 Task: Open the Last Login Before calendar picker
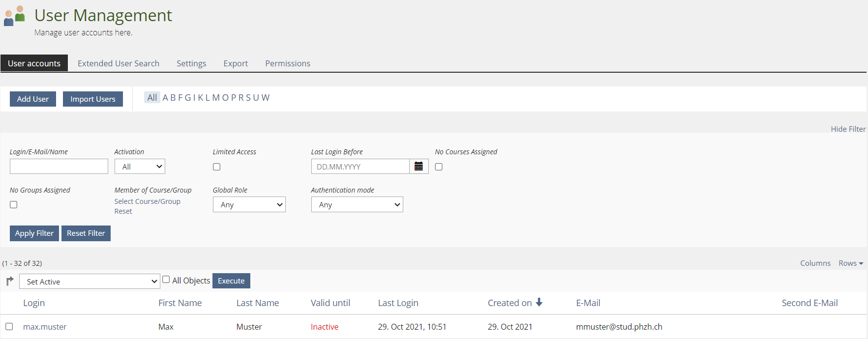[x=419, y=167]
